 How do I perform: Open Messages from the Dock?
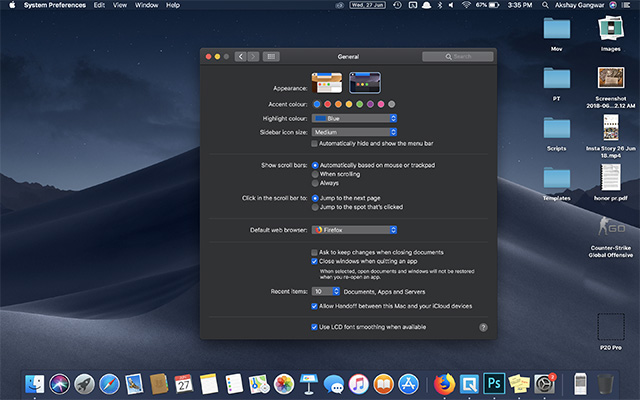333,384
